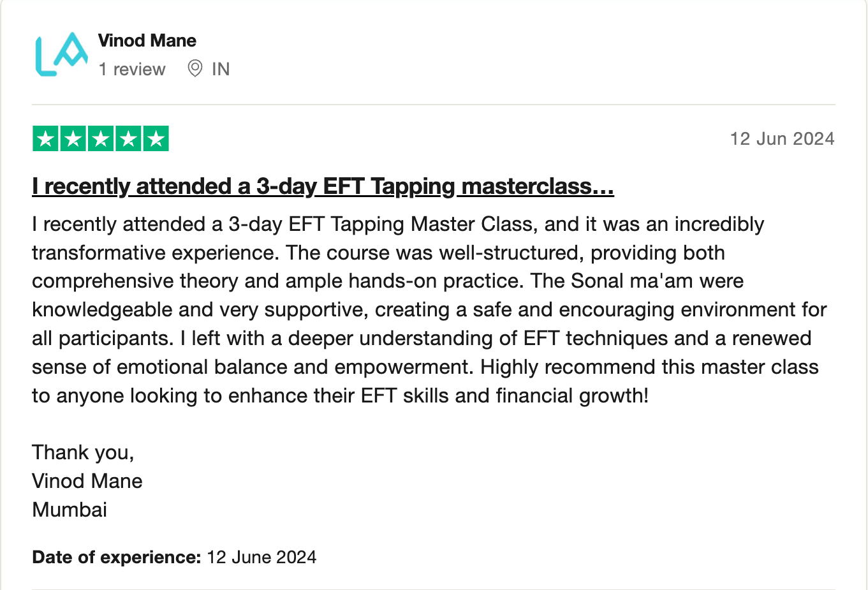
Task: Click the "IN" country code label
Action: tap(221, 69)
